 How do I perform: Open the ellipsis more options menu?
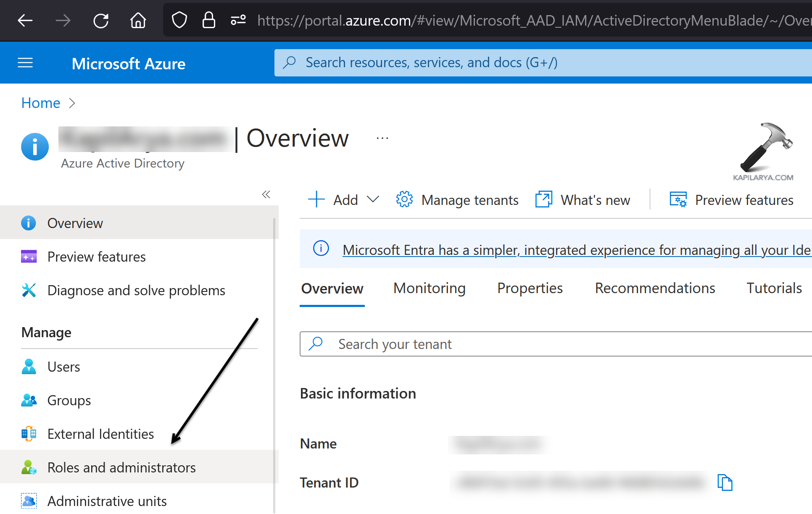382,139
